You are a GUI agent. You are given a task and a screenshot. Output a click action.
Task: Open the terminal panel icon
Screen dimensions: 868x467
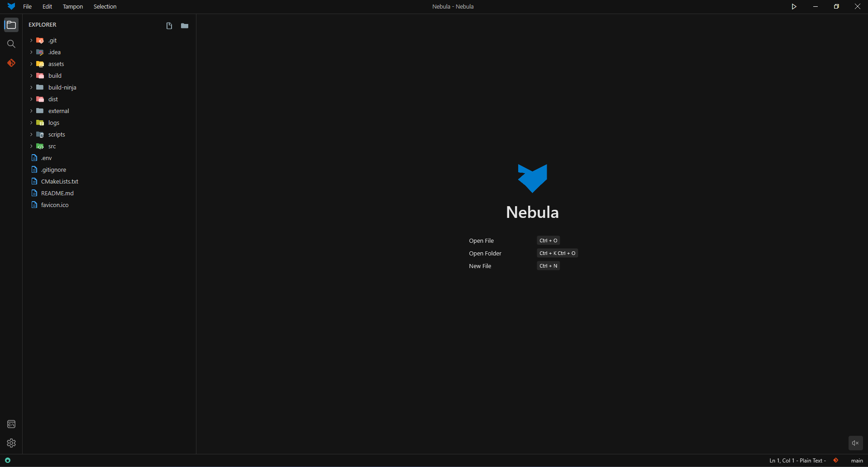[x=11, y=424]
